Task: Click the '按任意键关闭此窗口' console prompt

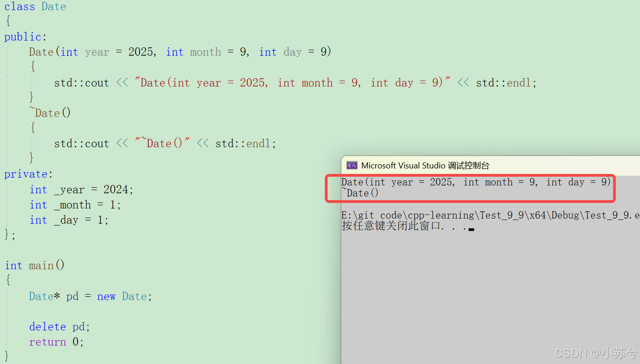Action: pyautogui.click(x=408, y=226)
